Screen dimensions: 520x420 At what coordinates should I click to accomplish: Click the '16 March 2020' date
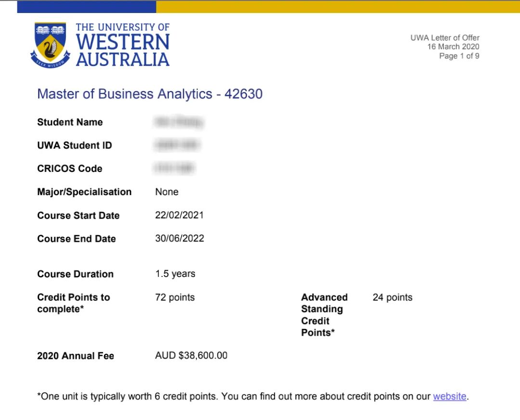pos(453,47)
